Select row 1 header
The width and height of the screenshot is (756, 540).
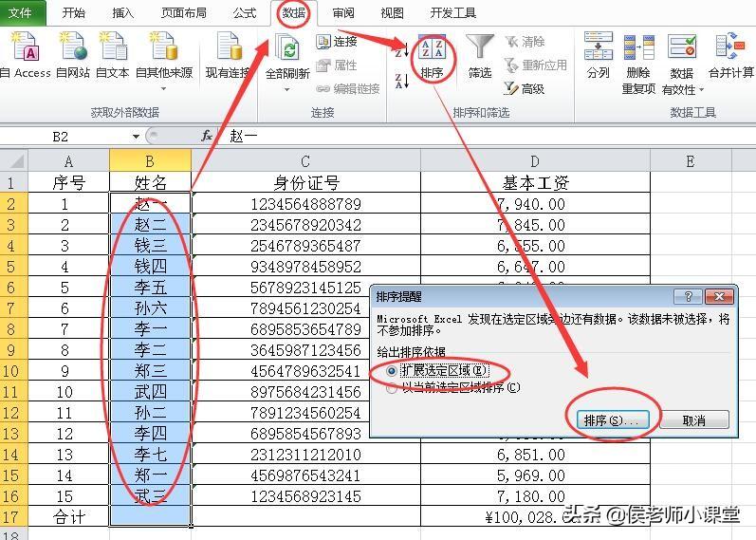click(13, 182)
